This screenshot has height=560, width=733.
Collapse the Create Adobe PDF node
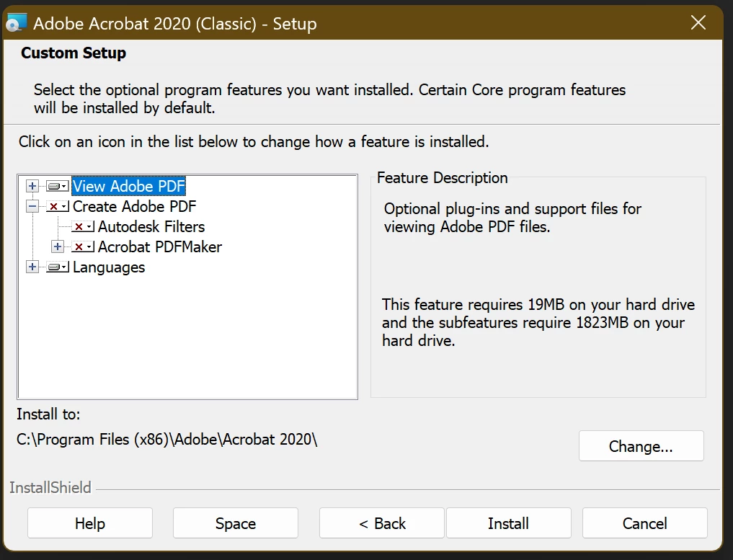(x=32, y=206)
